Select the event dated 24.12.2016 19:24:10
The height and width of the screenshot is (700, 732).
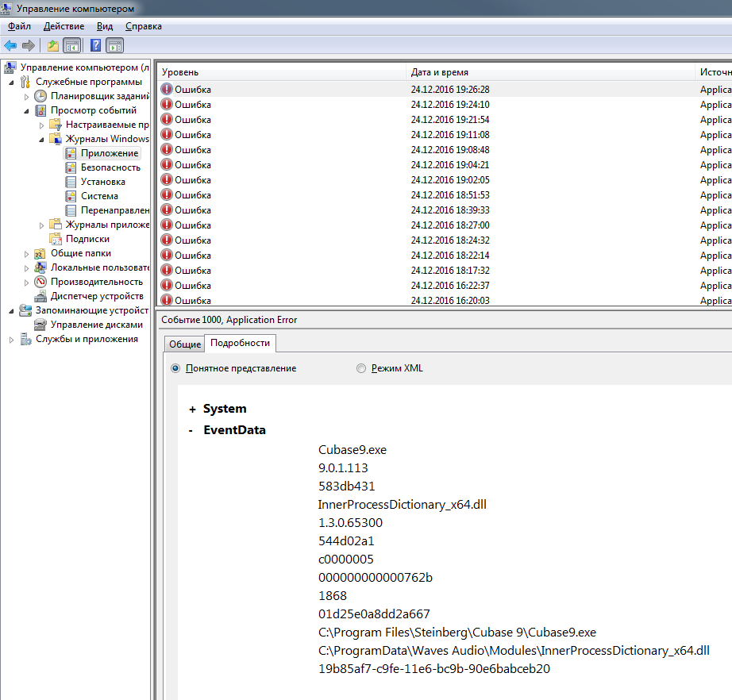click(x=445, y=105)
